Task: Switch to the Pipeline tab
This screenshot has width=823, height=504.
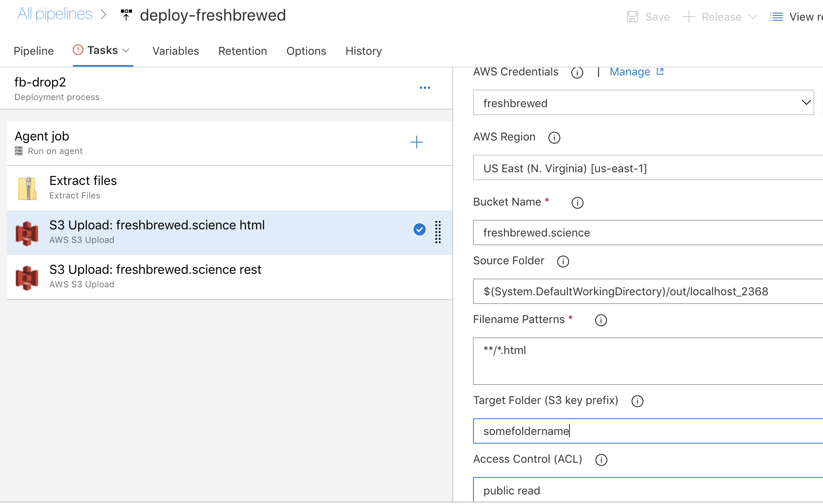Action: point(34,51)
